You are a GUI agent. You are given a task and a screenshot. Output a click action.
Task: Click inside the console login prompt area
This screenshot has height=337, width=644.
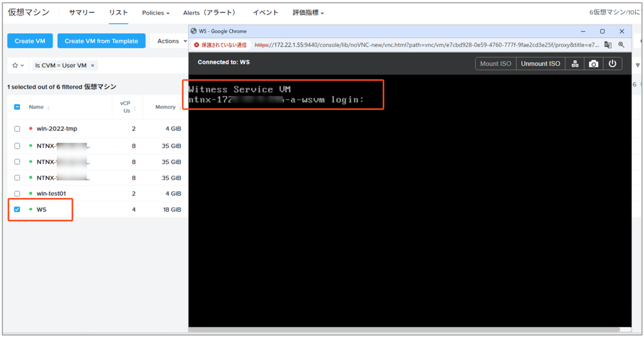coord(283,94)
